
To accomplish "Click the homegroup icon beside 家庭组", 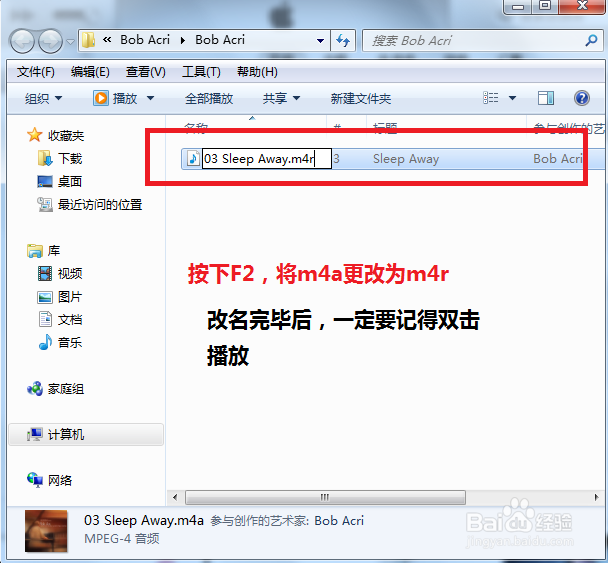I will click(x=35, y=389).
